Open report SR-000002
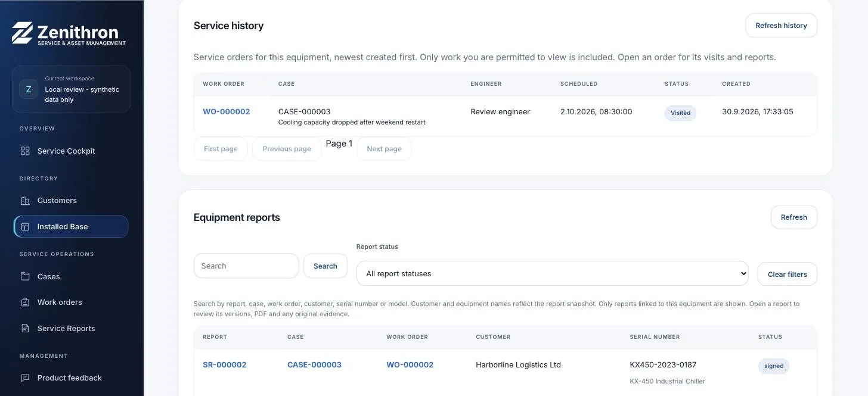The image size is (868, 396). pos(225,365)
